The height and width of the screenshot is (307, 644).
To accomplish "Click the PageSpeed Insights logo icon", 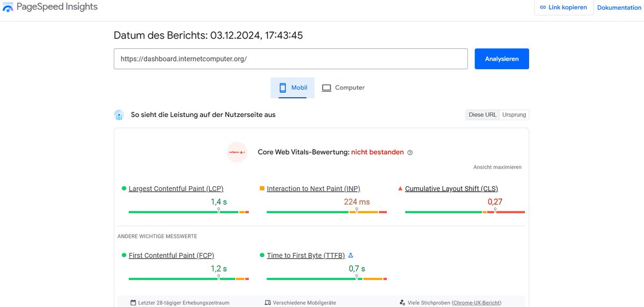I will (x=8, y=7).
